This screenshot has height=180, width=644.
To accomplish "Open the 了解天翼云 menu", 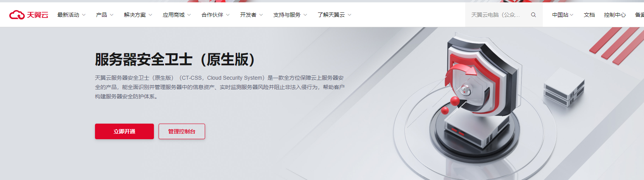I will pos(335,15).
